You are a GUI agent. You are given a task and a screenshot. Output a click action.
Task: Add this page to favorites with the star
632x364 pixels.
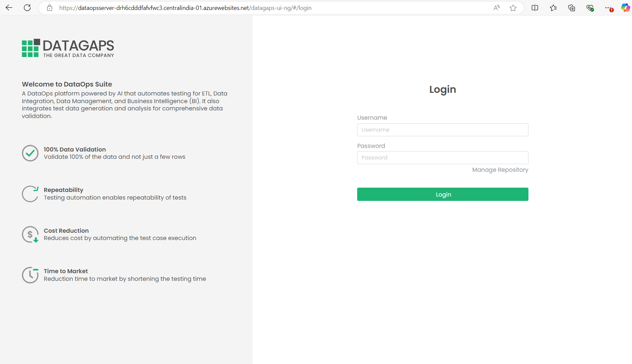[513, 8]
